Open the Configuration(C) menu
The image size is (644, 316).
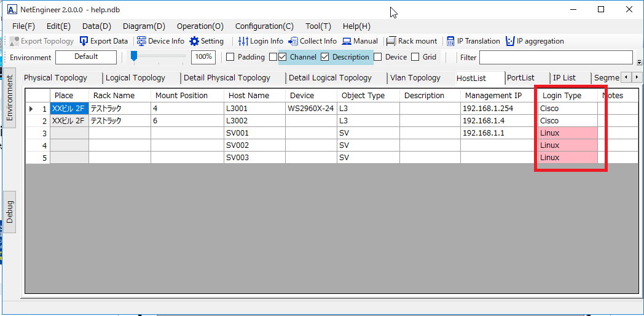(264, 26)
